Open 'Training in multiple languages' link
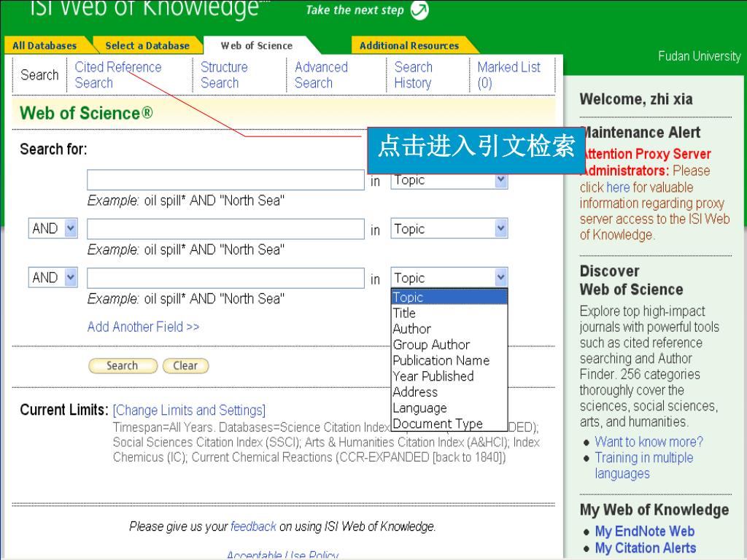 tap(643, 465)
